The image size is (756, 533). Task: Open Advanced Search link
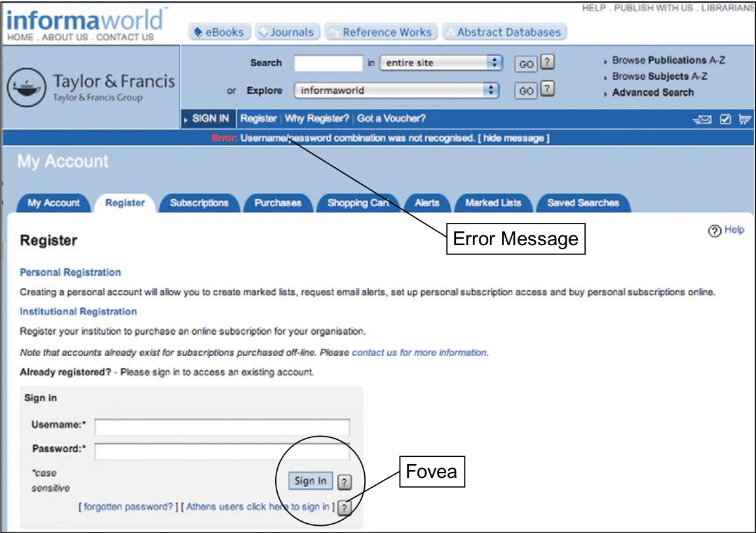point(653,92)
